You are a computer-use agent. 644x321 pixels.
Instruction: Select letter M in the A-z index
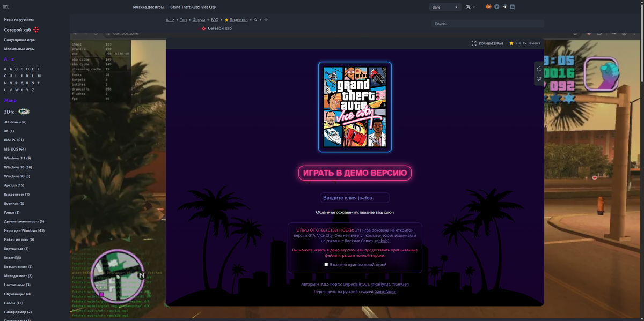coord(39,76)
